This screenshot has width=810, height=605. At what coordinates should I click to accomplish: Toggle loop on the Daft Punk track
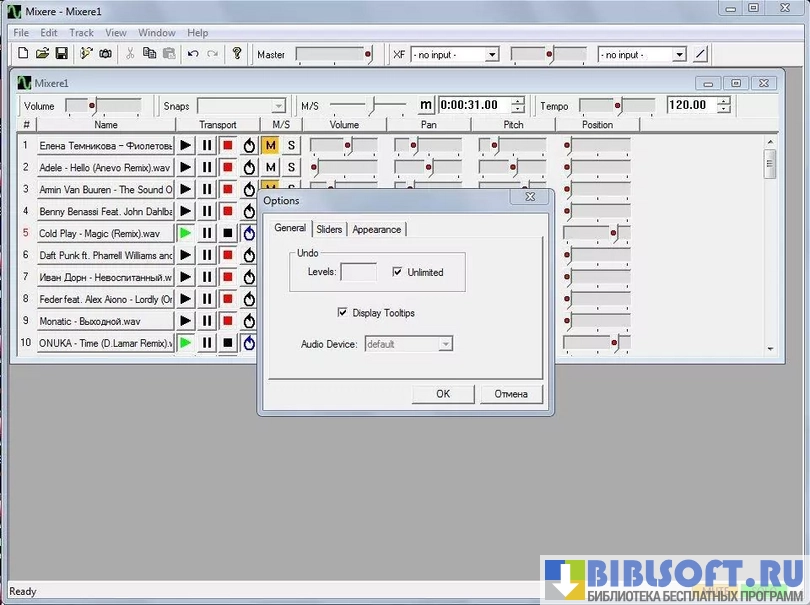click(x=249, y=256)
